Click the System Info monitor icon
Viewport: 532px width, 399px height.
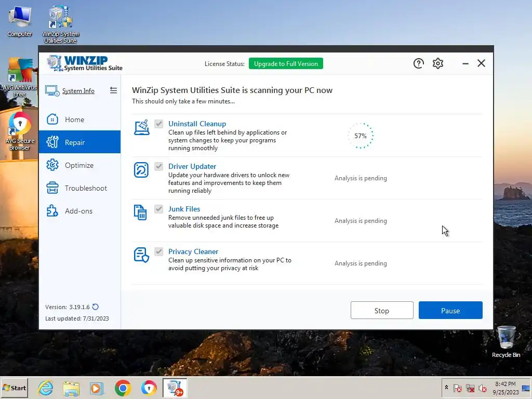coord(52,90)
